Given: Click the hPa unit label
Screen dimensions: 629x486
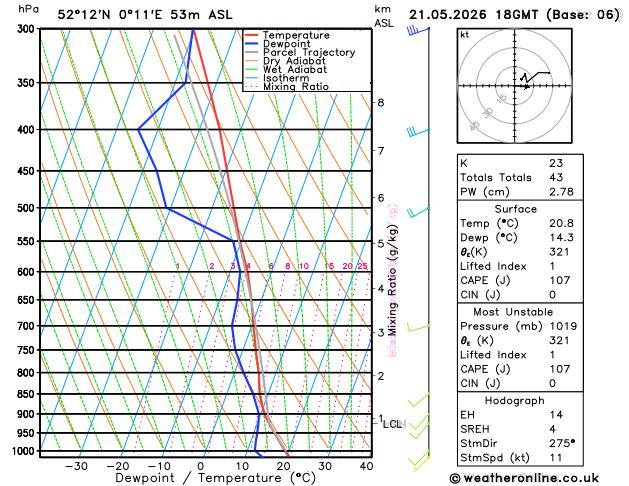Looking at the screenshot, I should pos(28,9).
